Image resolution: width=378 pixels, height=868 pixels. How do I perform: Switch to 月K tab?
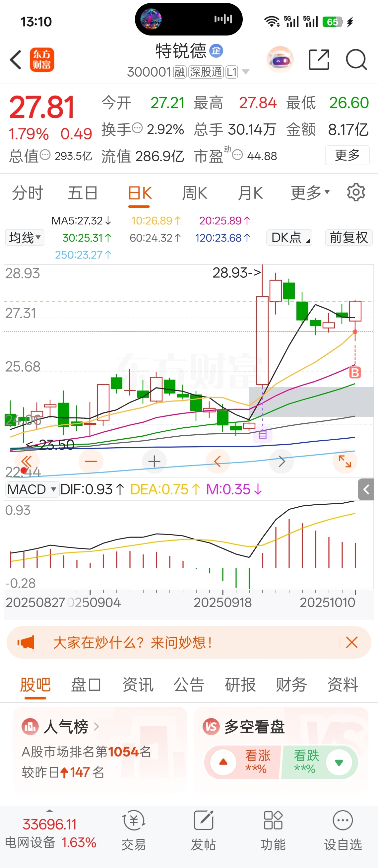250,193
